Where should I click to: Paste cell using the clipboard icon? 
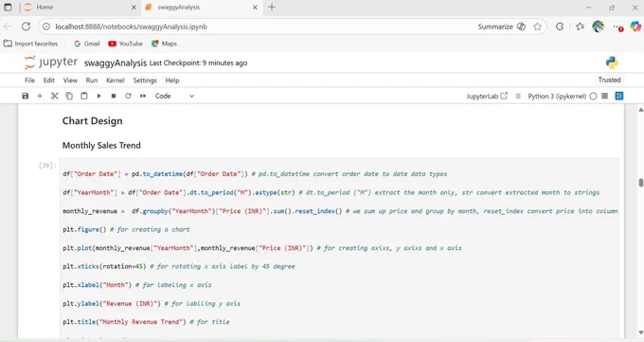[83, 96]
